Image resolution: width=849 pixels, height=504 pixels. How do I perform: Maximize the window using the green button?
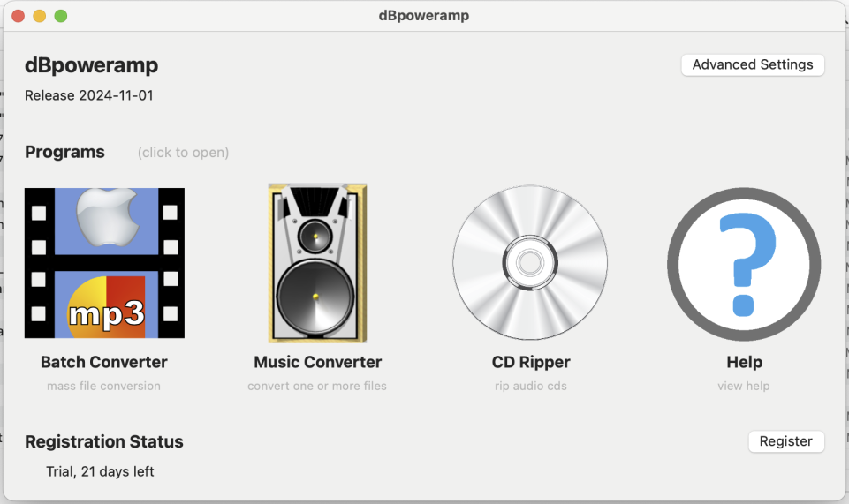tap(60, 16)
